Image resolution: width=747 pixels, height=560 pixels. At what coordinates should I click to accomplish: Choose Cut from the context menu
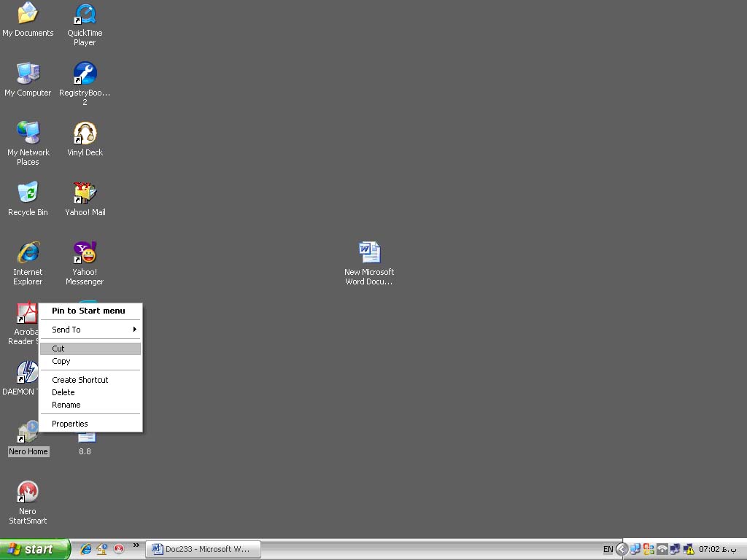[x=90, y=349]
